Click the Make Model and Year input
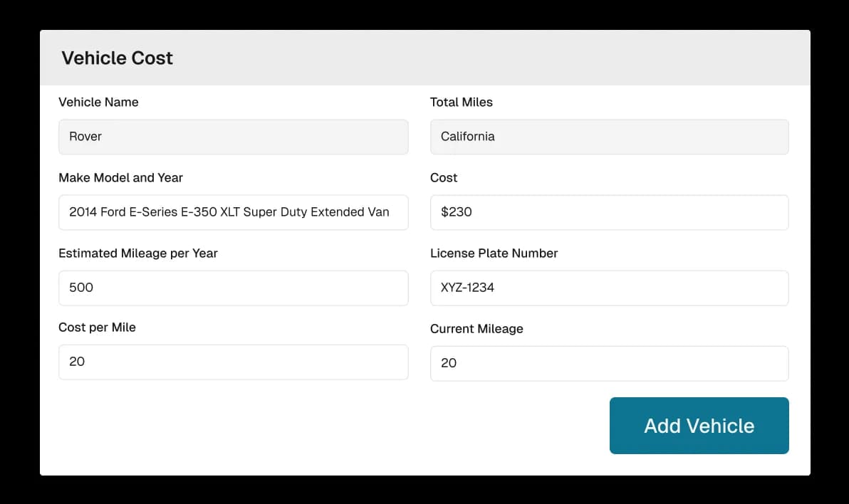The image size is (849, 504). click(x=234, y=212)
